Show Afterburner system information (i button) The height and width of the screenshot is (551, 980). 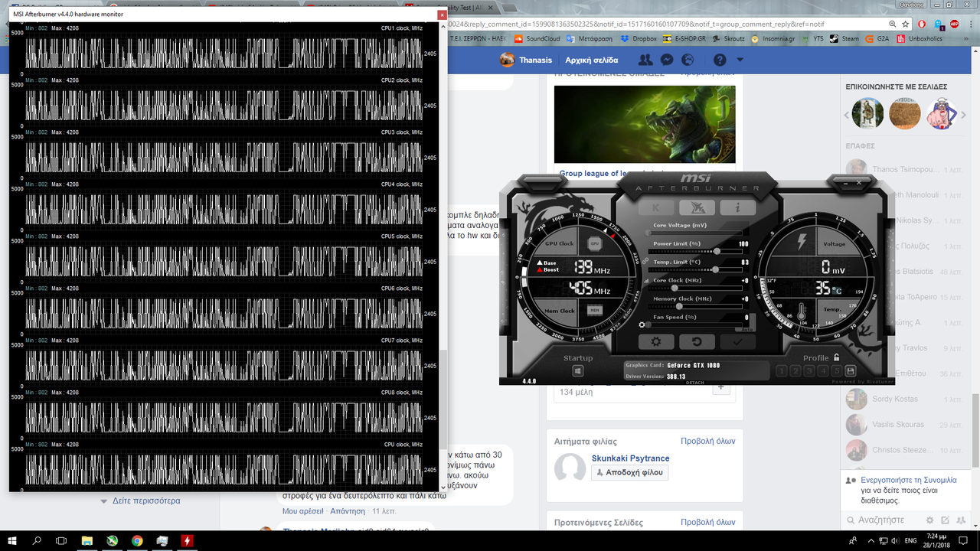point(737,207)
